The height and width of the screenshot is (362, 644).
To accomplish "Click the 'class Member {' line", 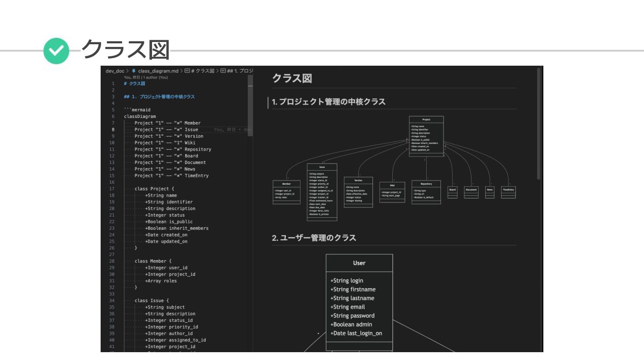I will pyautogui.click(x=153, y=261).
